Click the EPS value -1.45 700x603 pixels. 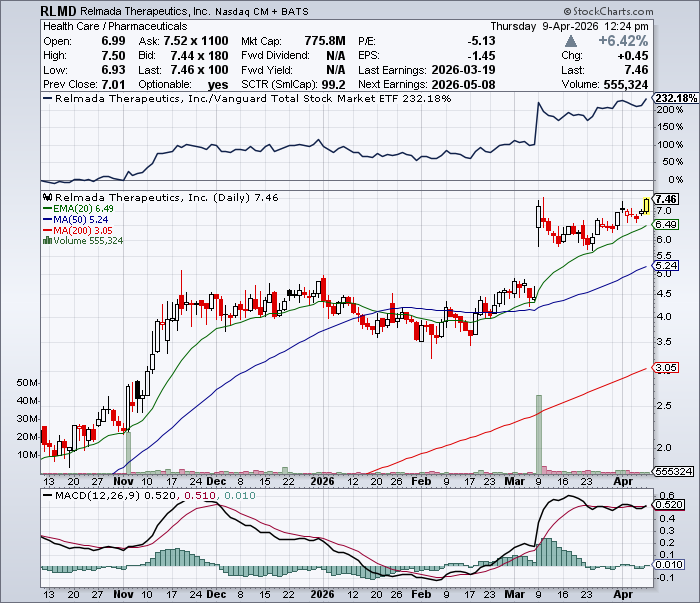[481, 56]
